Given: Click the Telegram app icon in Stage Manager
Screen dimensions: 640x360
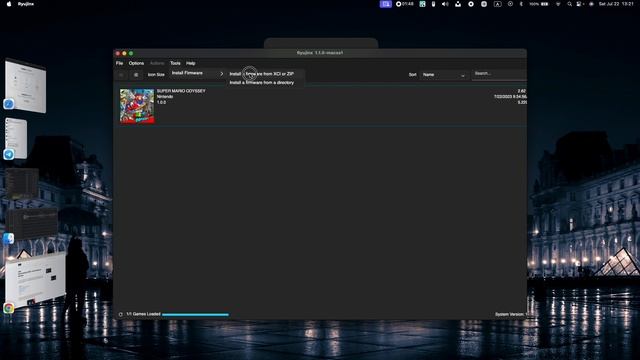Looking at the screenshot, I should point(9,154).
